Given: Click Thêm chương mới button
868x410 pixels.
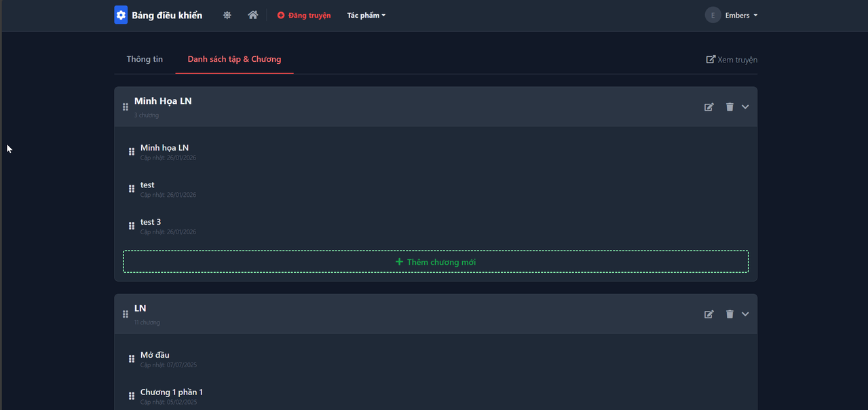Looking at the screenshot, I should 436,261.
